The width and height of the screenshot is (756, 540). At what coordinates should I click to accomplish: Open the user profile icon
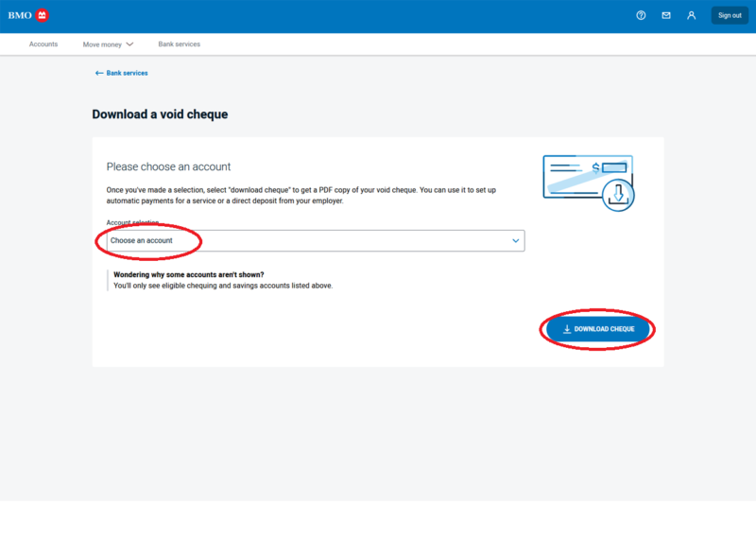692,15
